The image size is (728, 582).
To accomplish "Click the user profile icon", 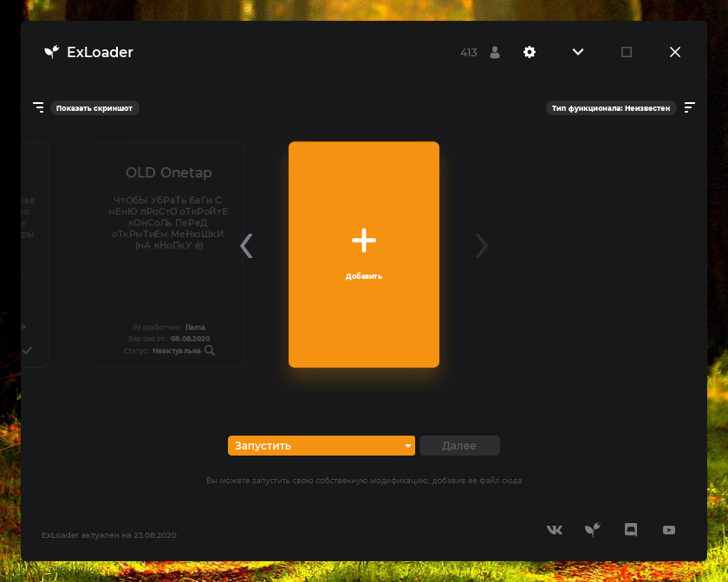I will (x=495, y=52).
